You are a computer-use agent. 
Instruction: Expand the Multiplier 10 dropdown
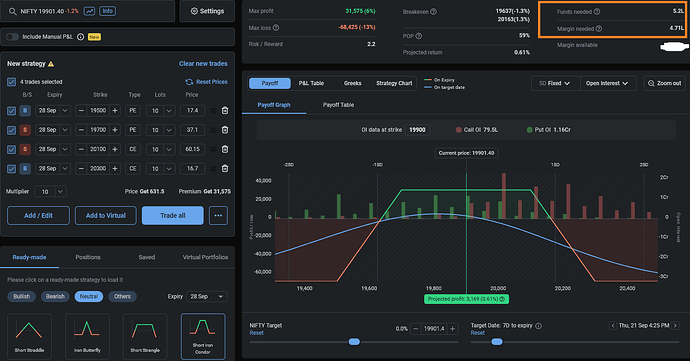tap(51, 192)
